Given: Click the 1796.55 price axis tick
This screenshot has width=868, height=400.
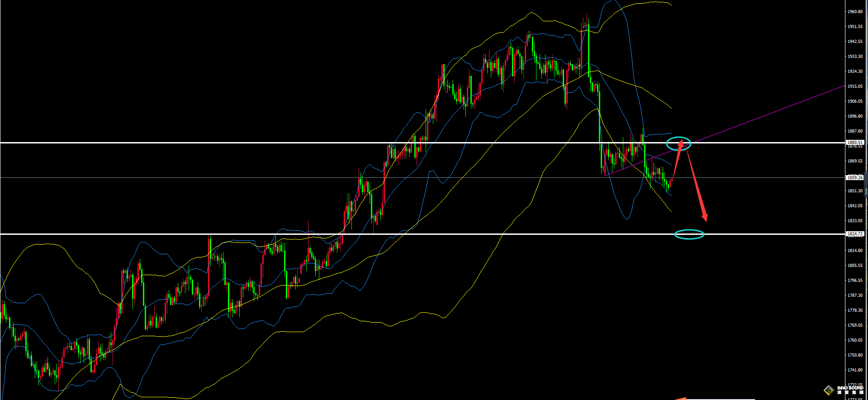Looking at the screenshot, I should pyautogui.click(x=854, y=281).
